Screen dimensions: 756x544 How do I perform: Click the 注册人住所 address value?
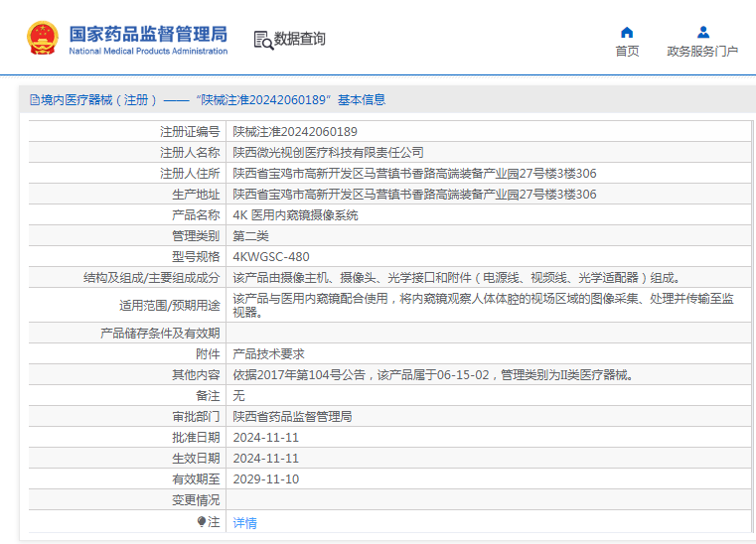[414, 173]
